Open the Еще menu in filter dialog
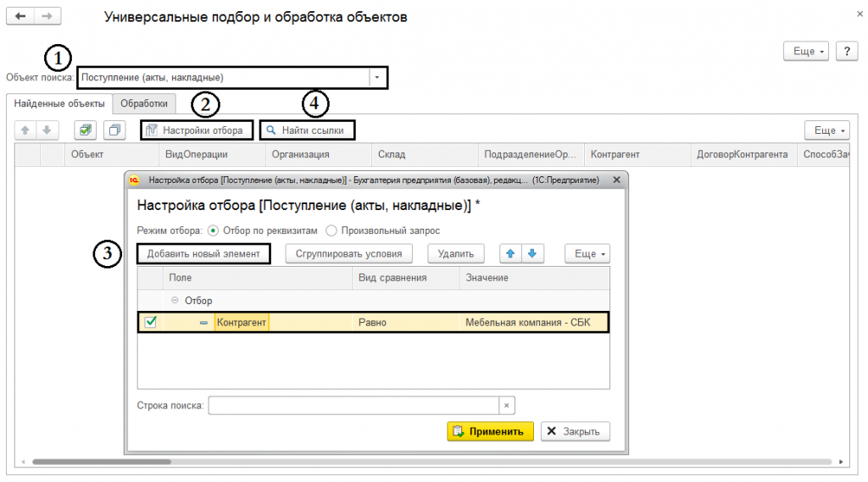The image size is (868, 482). coord(587,253)
